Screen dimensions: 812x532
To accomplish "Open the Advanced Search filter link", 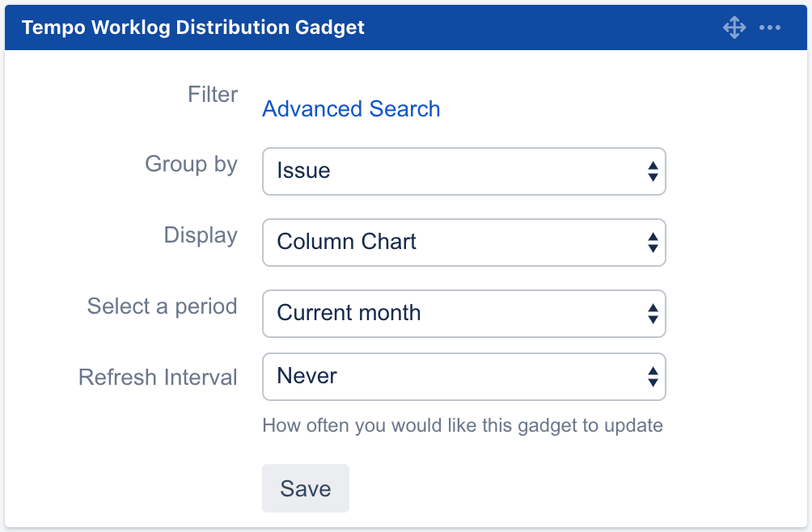I will pyautogui.click(x=351, y=109).
